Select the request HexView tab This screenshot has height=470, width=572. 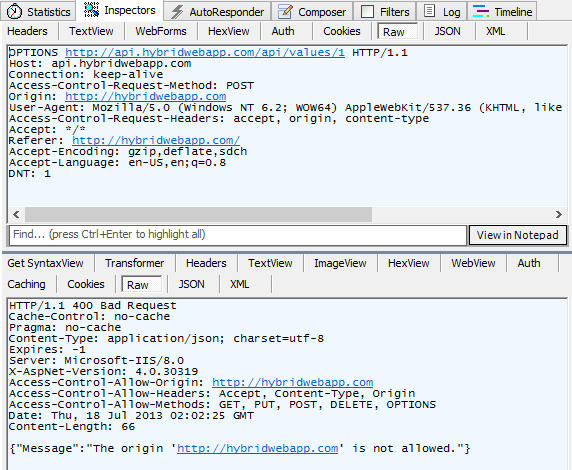(229, 31)
